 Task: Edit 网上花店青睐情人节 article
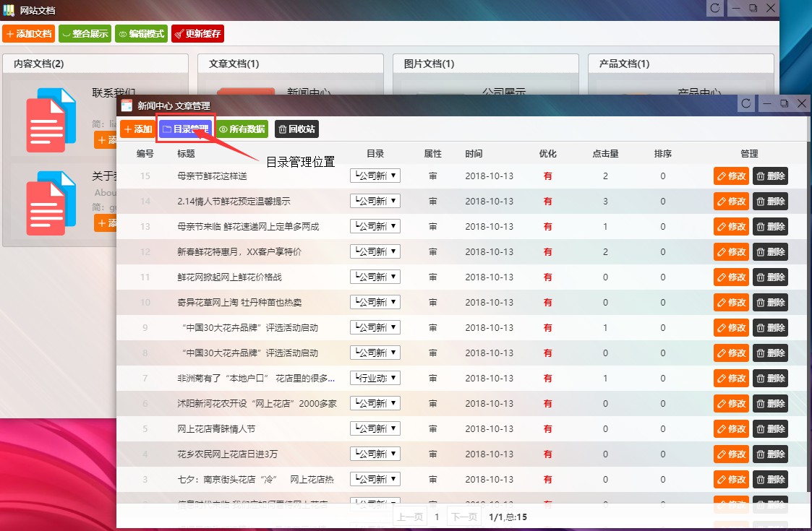(x=731, y=429)
